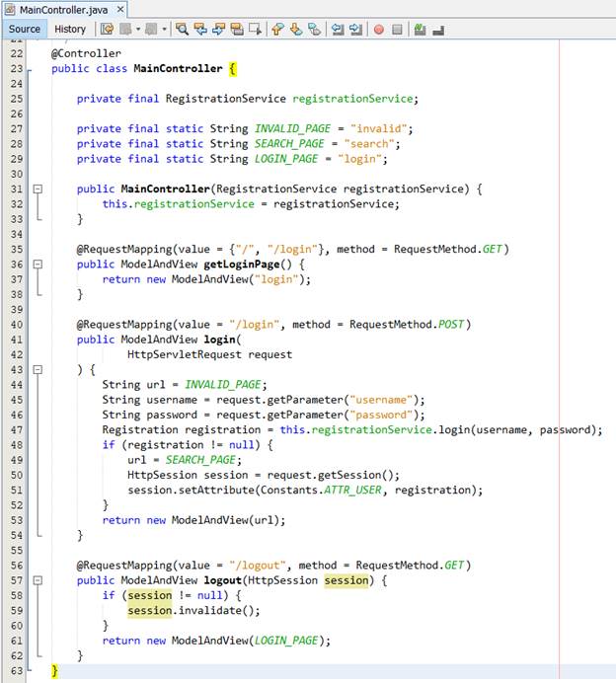The width and height of the screenshot is (616, 683).
Task: Comment the selected lines
Action: 420,30
